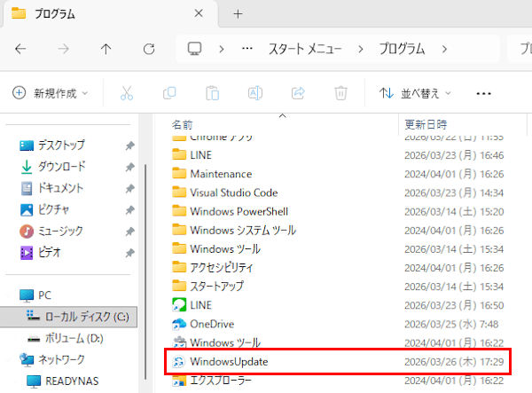The height and width of the screenshot is (393, 532).
Task: Click the Cut scissors icon
Action: click(127, 93)
